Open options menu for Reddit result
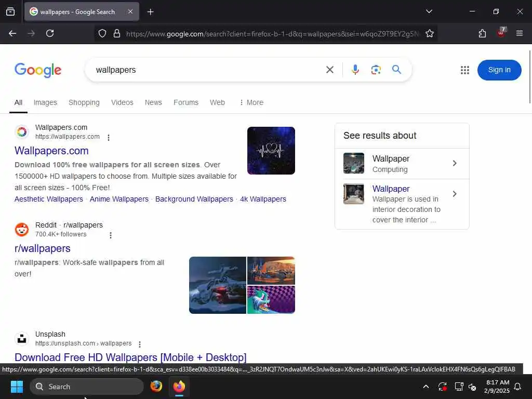This screenshot has height=399, width=532. (x=111, y=235)
